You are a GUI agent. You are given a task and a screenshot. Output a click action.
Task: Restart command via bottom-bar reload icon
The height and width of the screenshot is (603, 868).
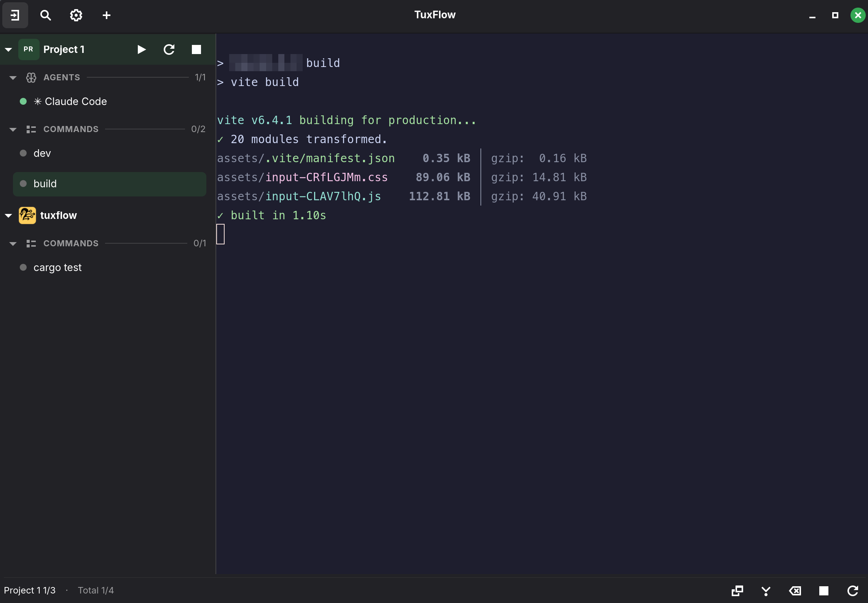point(853,591)
